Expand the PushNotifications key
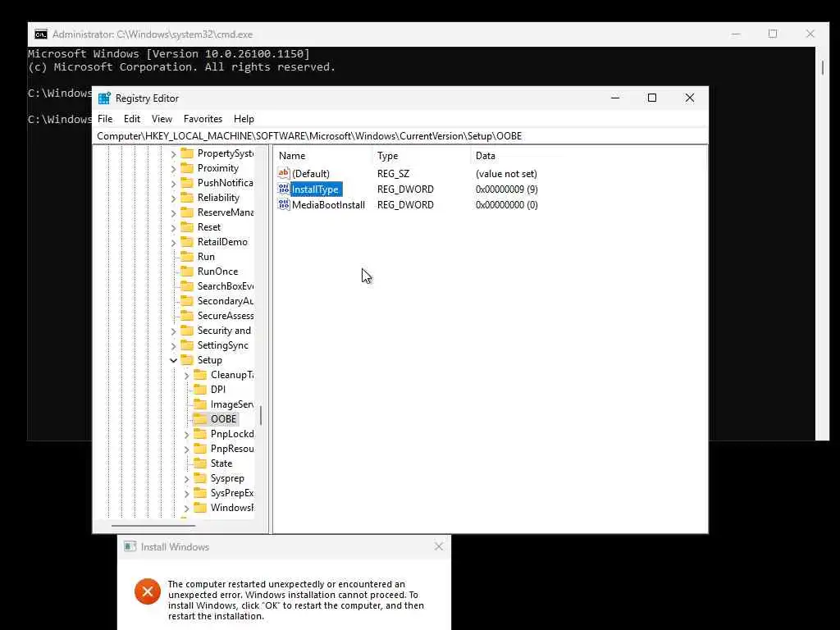840x630 pixels. (x=173, y=183)
